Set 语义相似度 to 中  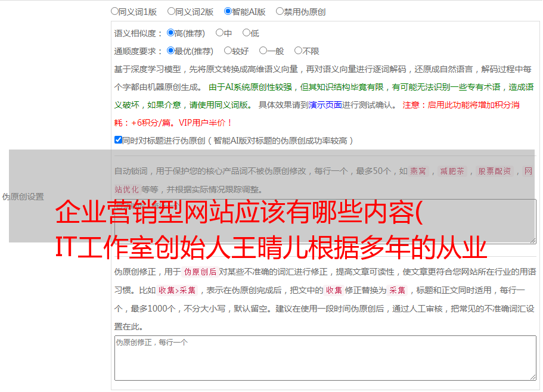(x=219, y=33)
